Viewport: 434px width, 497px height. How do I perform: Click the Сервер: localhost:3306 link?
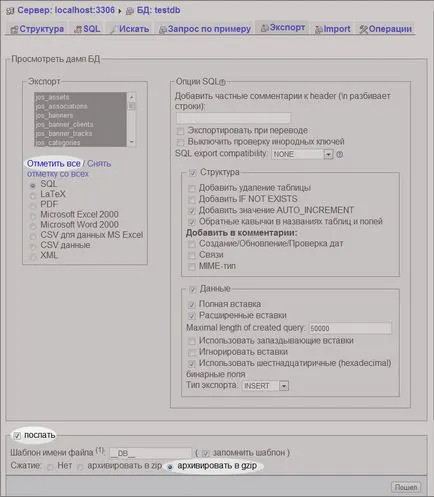coord(66,10)
